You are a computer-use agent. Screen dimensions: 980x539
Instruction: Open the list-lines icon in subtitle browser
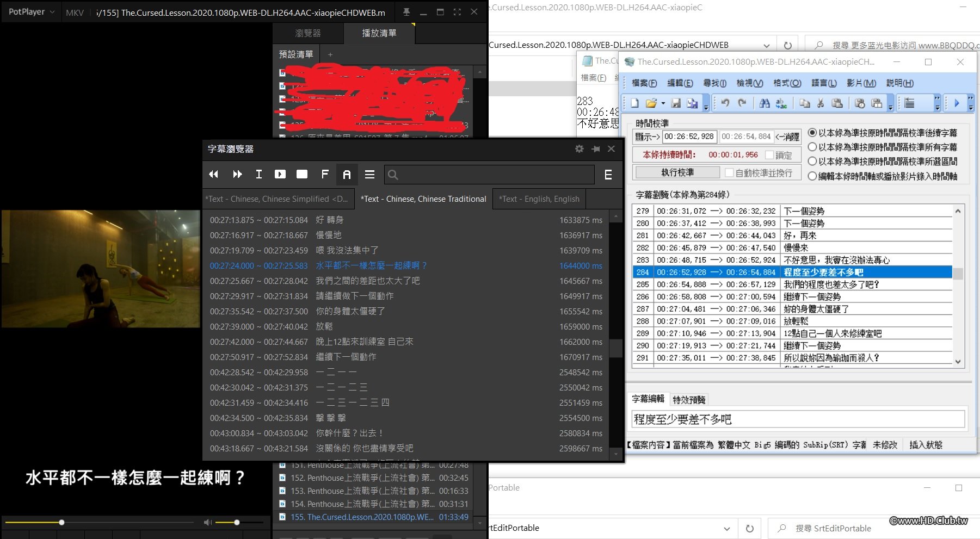[370, 175]
